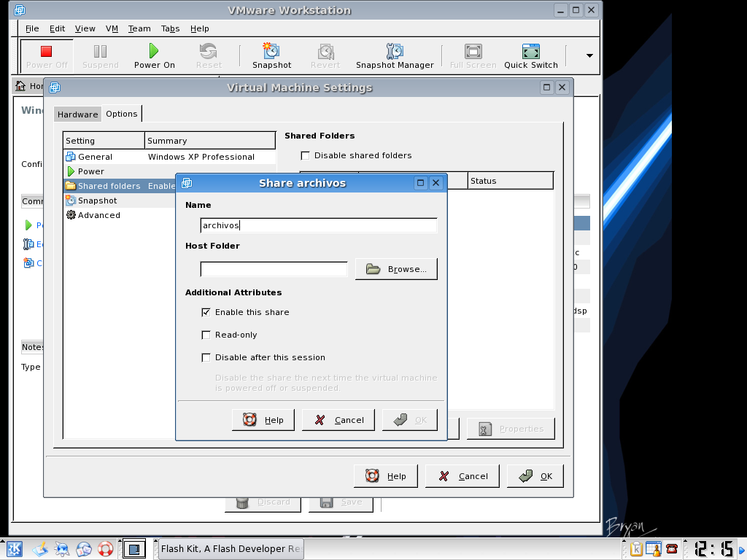Screen dimensions: 747x560
Task: Open the View menu
Action: (85, 28)
